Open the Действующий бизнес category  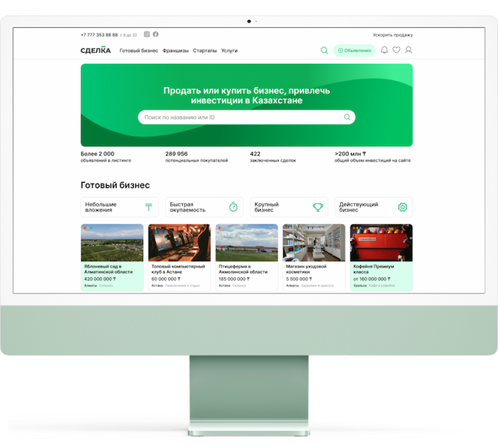[x=373, y=207]
